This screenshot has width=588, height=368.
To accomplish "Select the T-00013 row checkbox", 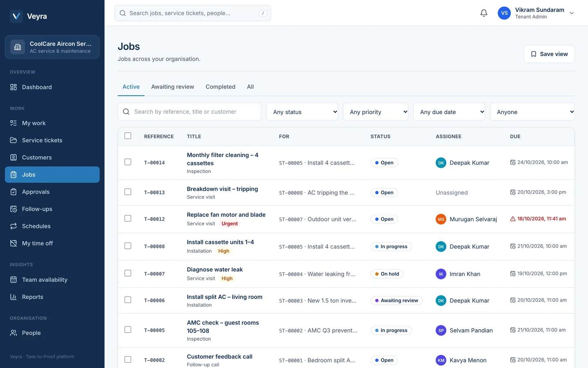I will click(x=128, y=192).
